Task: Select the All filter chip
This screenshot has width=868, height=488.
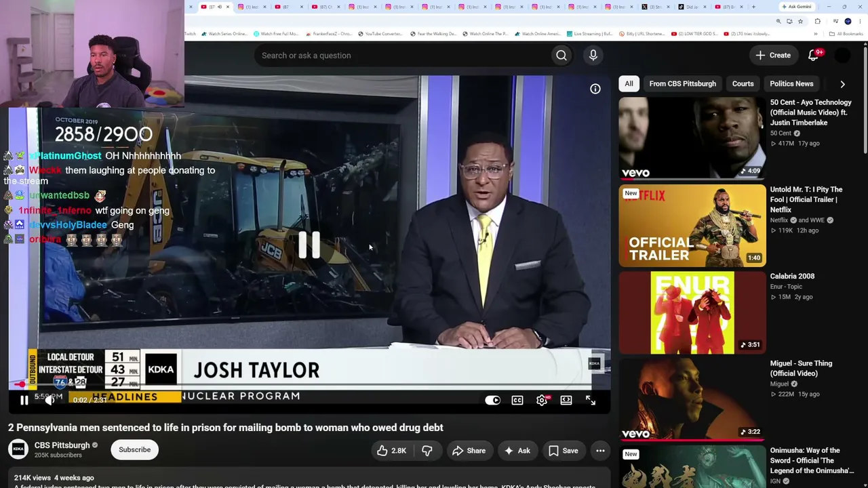Action: coord(629,84)
